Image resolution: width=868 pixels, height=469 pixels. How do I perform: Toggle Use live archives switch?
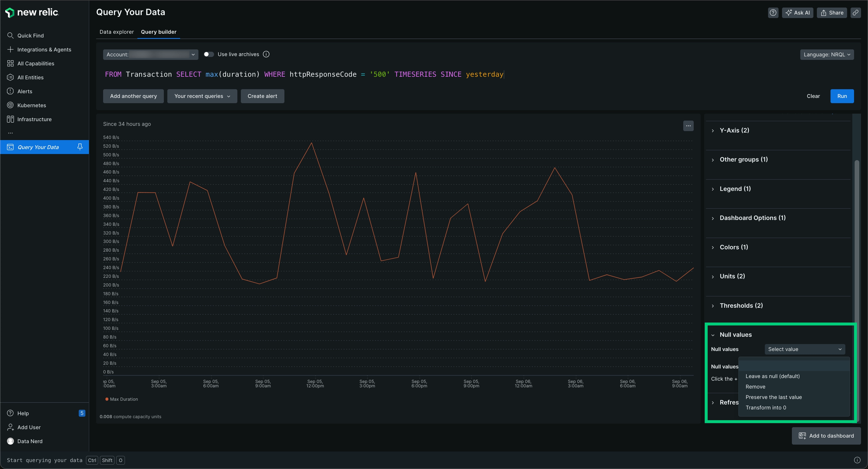[x=209, y=54]
